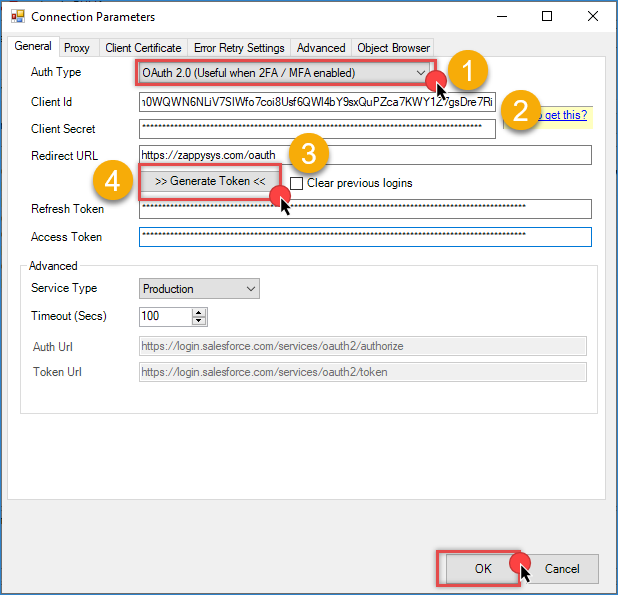Go to the Advanced tab
The height and width of the screenshot is (595, 618).
pos(321,48)
